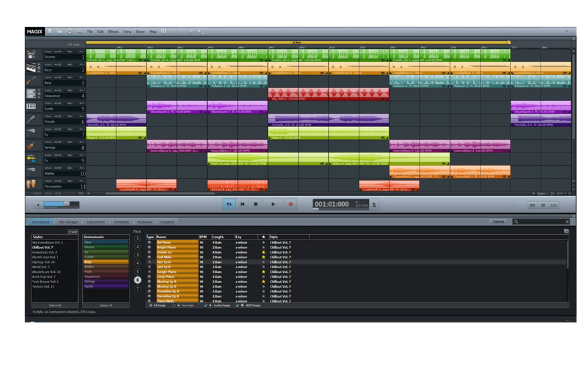Image resolution: width=588 pixels, height=388 pixels.
Task: Click the help book icon after Help menu
Action: pos(163,31)
